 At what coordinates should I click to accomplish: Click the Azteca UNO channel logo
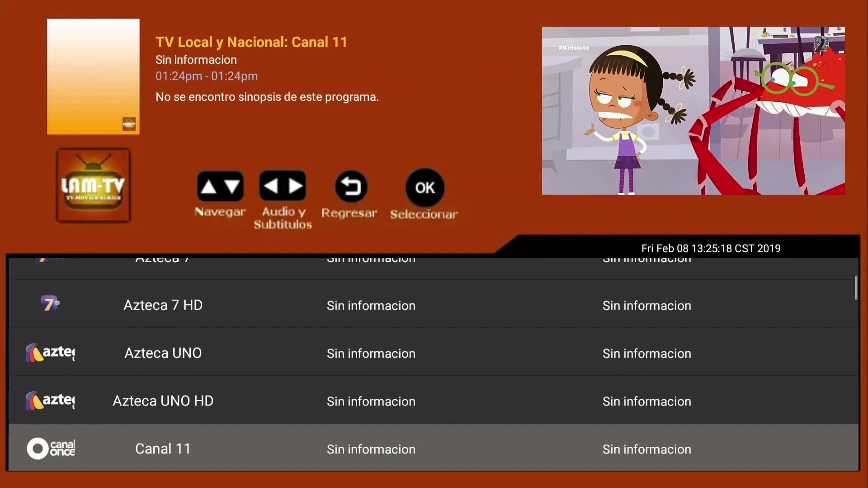(x=50, y=352)
